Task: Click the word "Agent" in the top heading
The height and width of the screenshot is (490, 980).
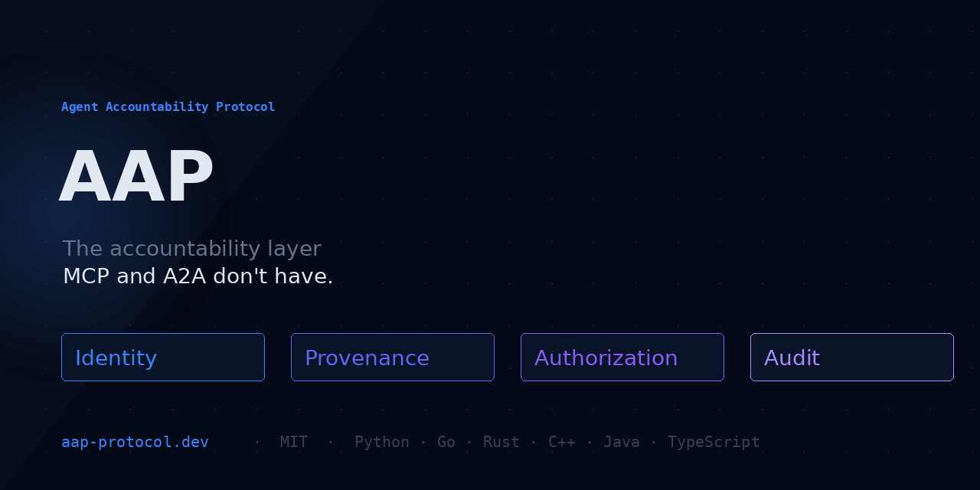Action: (x=80, y=106)
